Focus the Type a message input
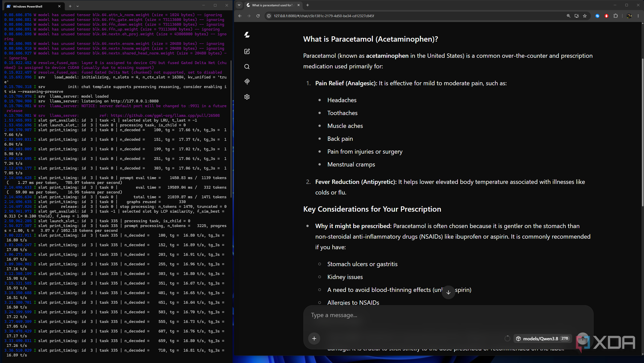This screenshot has width=644, height=363. [x=448, y=315]
